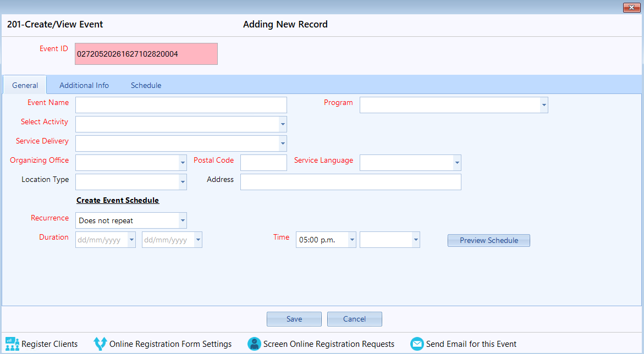Click the Screen Online Registration Requests icon
Viewport: 644px width, 354px height.
click(254, 344)
